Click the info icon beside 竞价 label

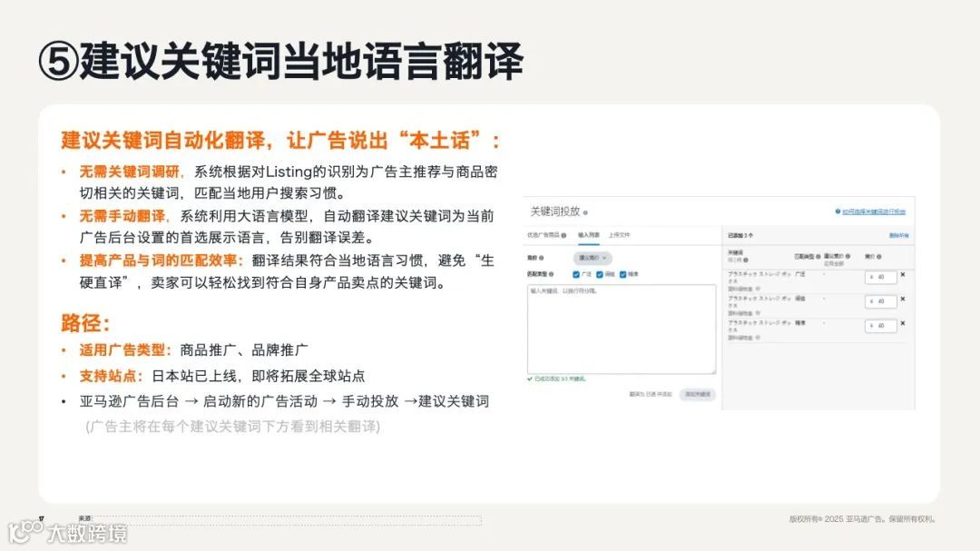pyautogui.click(x=541, y=258)
